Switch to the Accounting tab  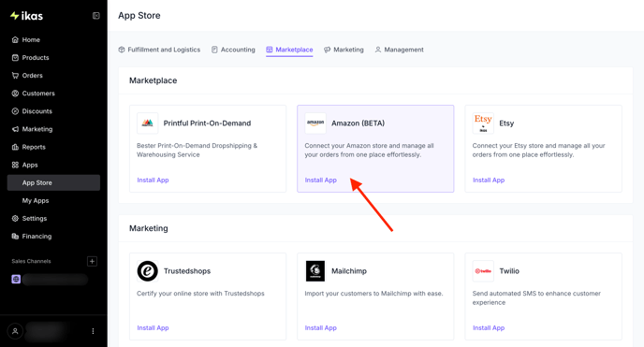233,50
